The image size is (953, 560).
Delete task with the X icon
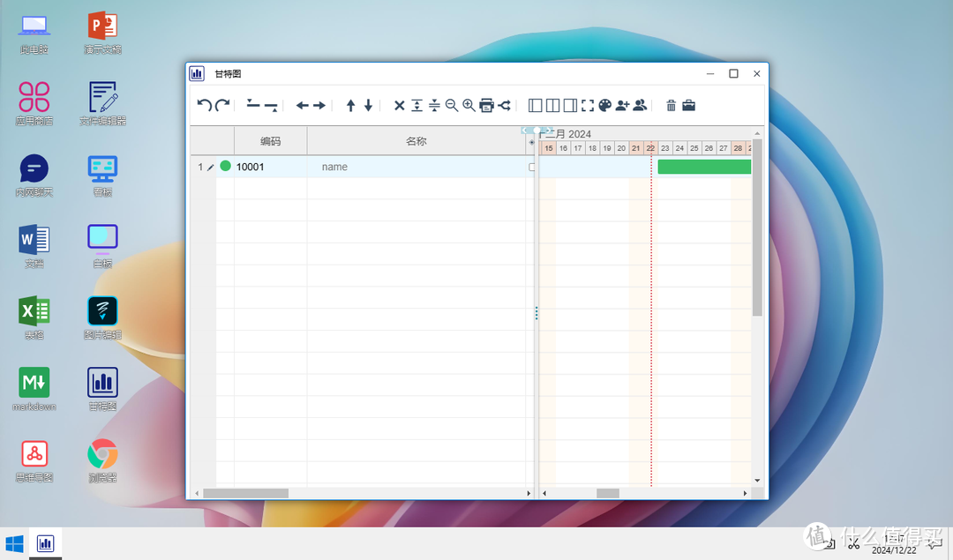(x=399, y=106)
